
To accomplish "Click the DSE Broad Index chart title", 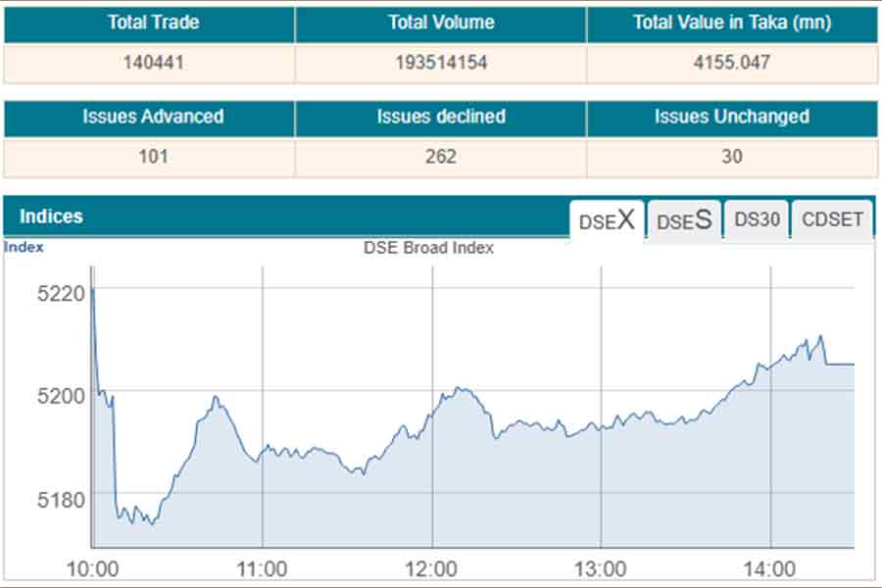I will [428, 248].
